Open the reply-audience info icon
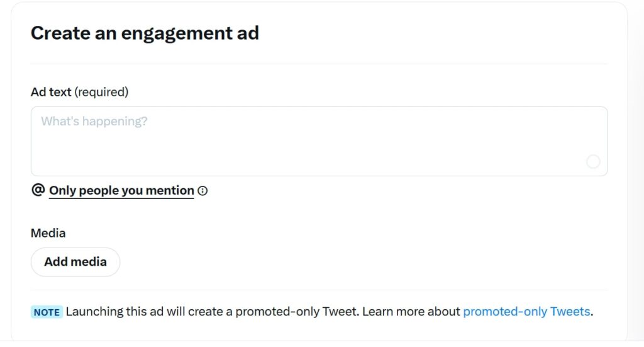Viewport: 644px width, 347px height. point(203,191)
